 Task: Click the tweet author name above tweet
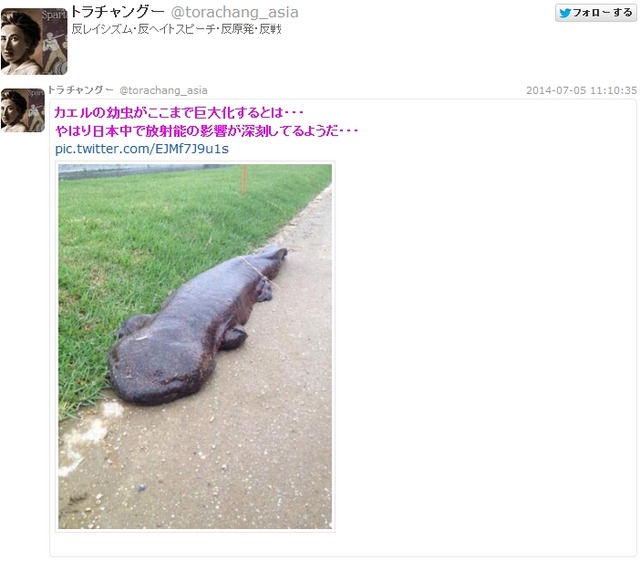80,90
